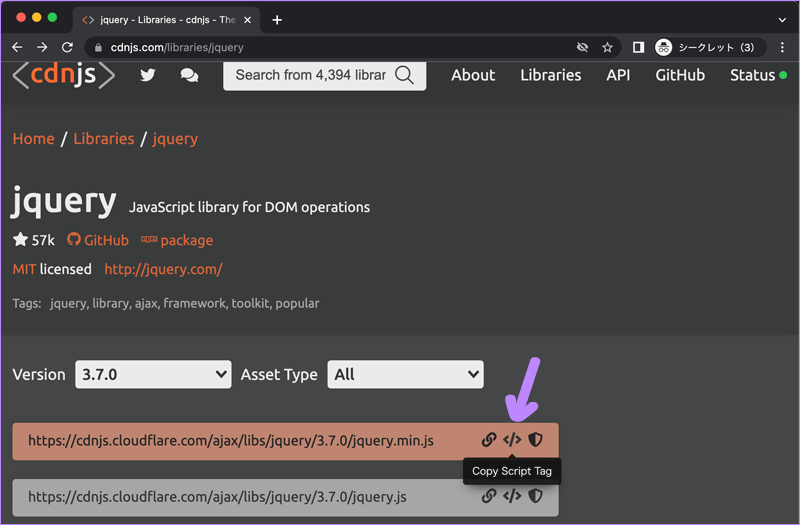Open the cdnjs Twitter icon link
800x525 pixels.
pos(148,75)
